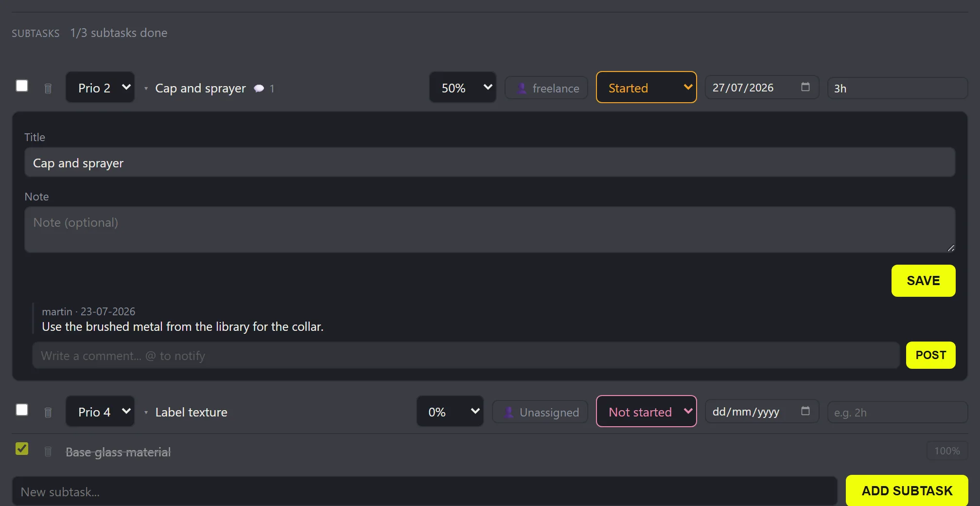Click the Cap and sprayer row title
Image resolution: width=980 pixels, height=506 pixels.
[200, 88]
